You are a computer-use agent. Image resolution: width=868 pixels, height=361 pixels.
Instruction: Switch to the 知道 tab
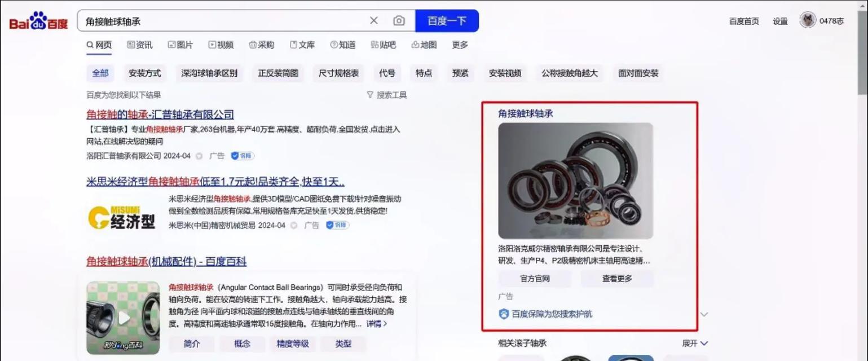343,45
